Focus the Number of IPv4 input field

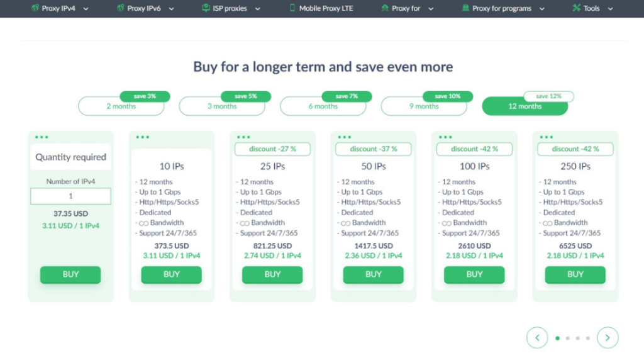[x=70, y=196]
